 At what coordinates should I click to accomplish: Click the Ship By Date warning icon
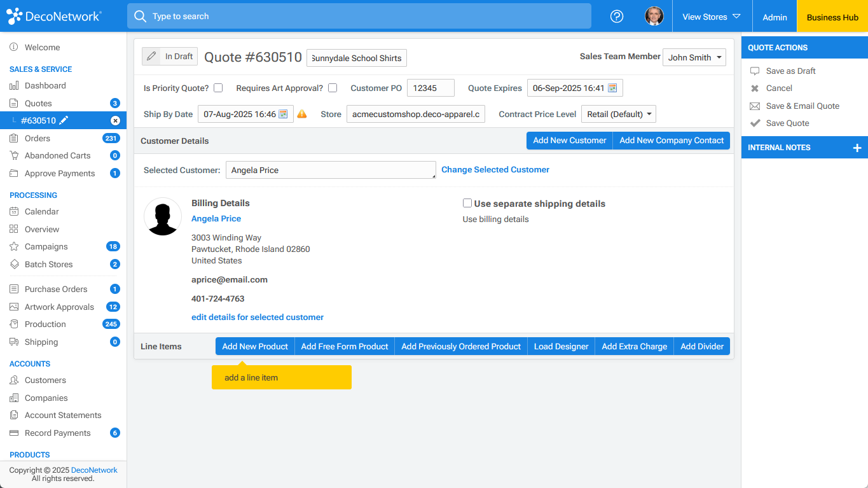click(x=302, y=115)
